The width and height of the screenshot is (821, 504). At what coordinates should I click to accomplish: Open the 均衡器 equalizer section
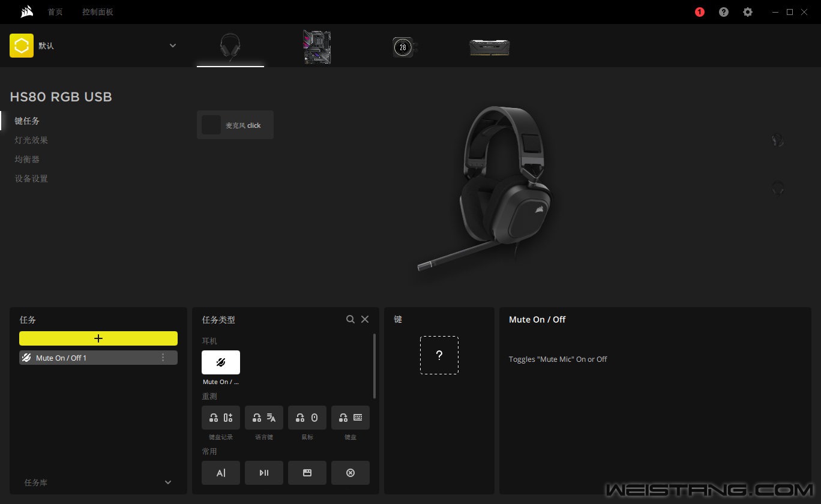[27, 159]
